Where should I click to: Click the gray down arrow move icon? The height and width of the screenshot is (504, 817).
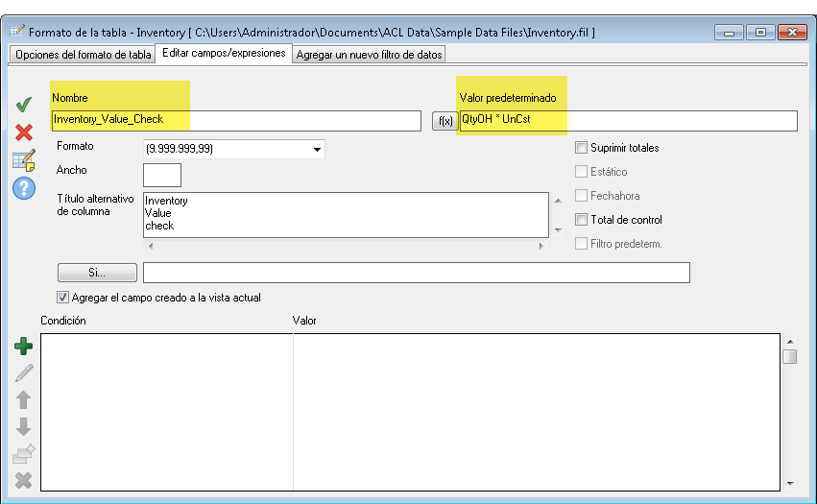[24, 426]
